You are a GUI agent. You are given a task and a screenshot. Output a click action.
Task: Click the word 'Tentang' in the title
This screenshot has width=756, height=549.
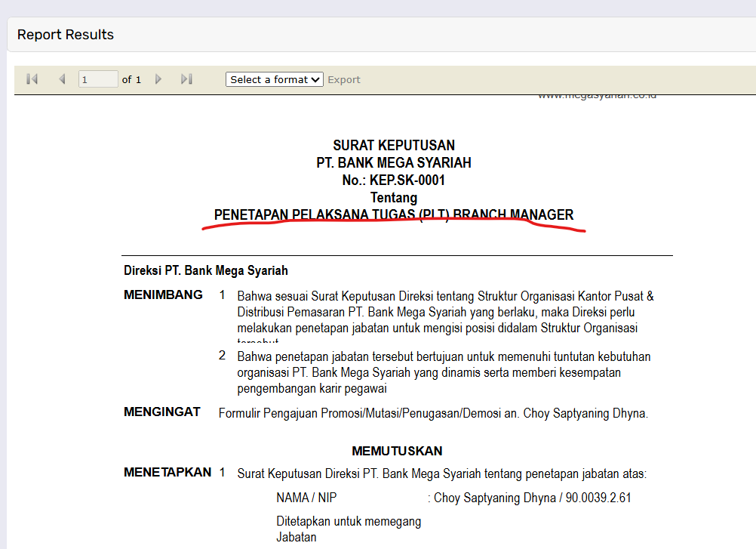pos(394,197)
